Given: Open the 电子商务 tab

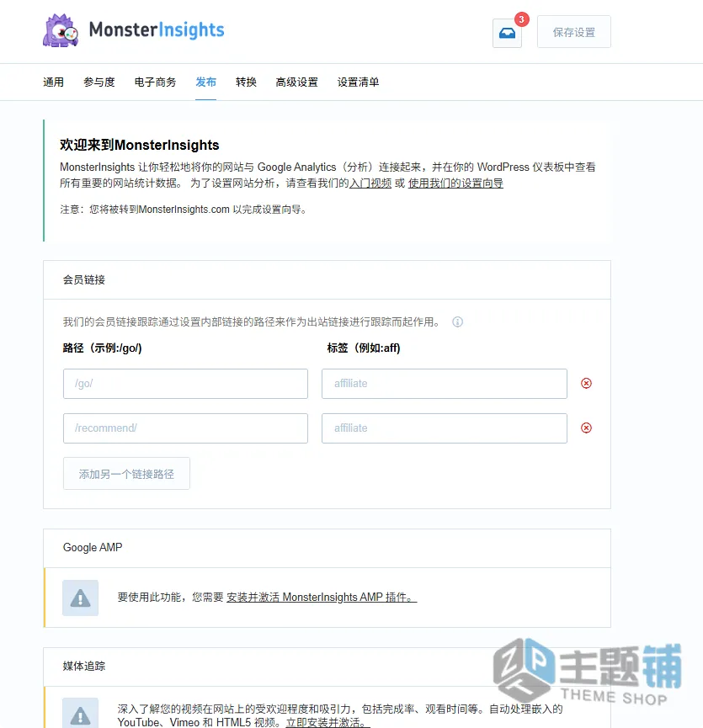Looking at the screenshot, I should click(155, 82).
